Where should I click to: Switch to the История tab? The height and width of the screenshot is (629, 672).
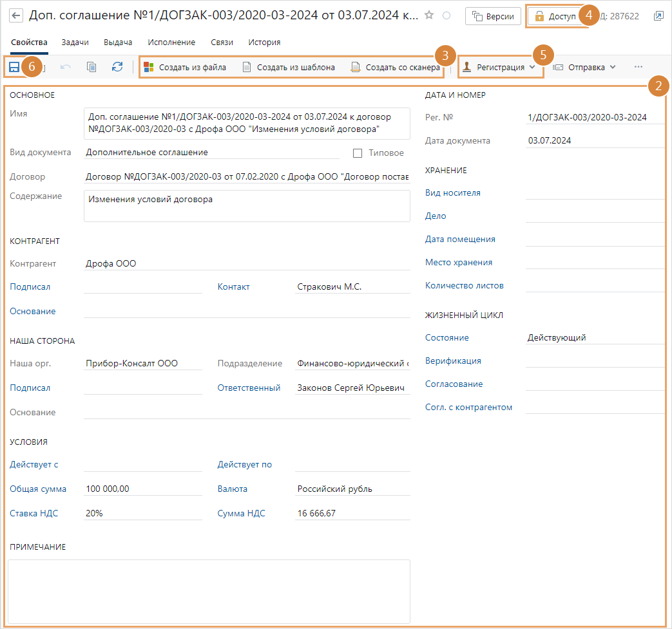click(264, 42)
